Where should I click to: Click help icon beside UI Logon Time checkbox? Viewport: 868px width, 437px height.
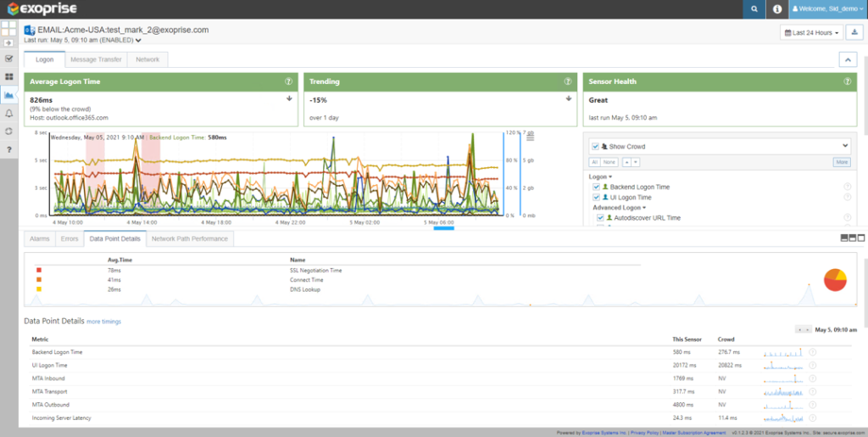847,197
